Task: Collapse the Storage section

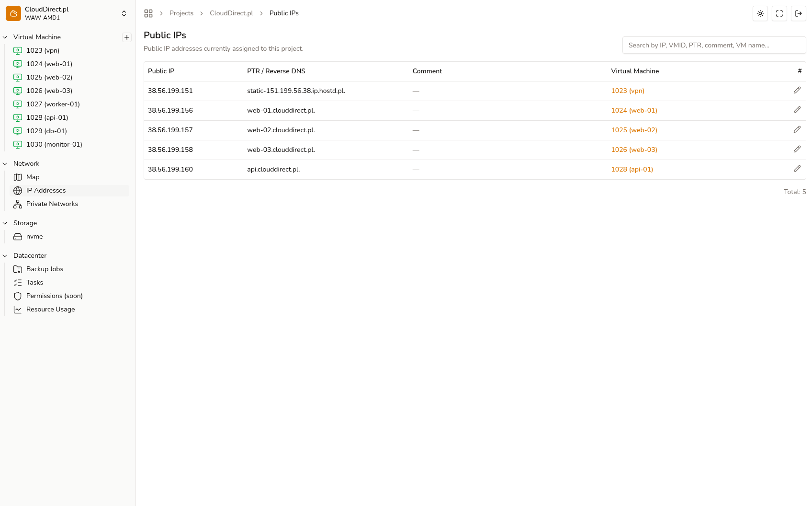Action: 5,223
